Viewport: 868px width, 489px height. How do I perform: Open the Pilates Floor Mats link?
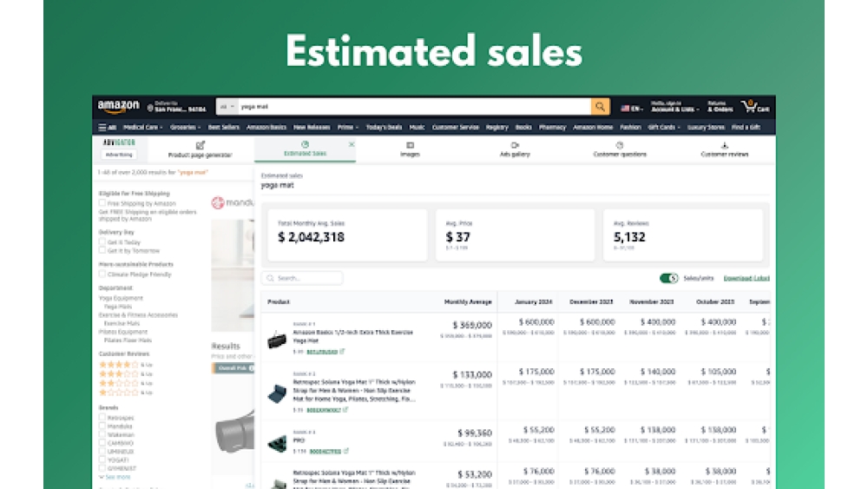coord(128,340)
